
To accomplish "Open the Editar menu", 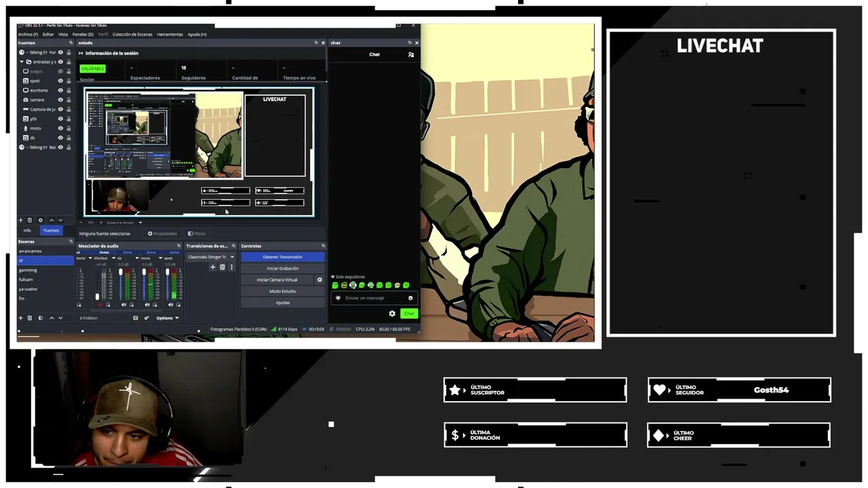I will click(x=48, y=35).
